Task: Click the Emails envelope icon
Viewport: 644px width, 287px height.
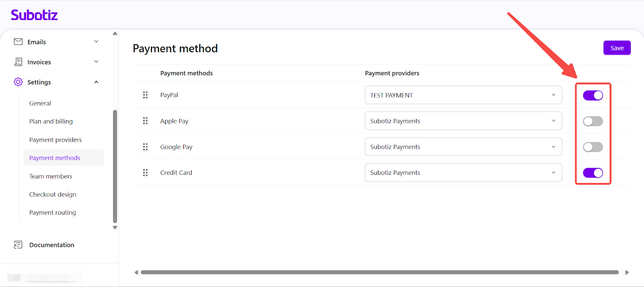Action: click(18, 42)
